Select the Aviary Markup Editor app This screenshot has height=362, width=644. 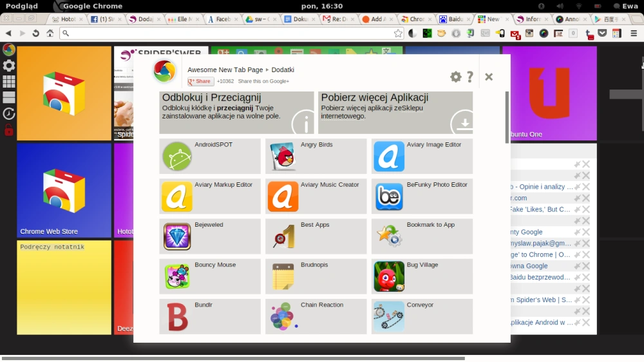tap(210, 196)
